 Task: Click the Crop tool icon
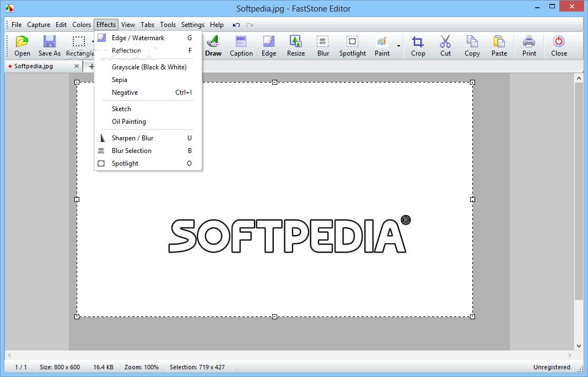coord(418,46)
